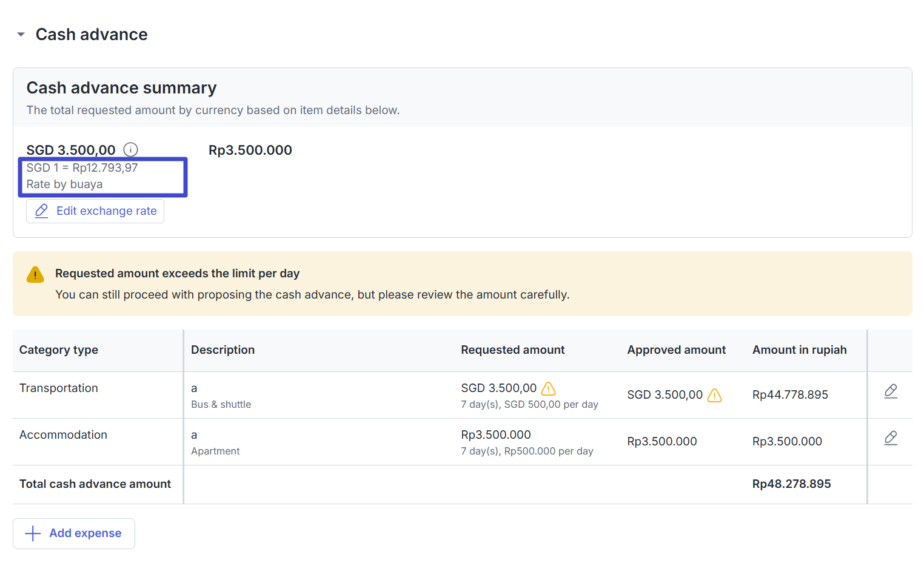924x571 pixels.
Task: Click the Category type column header
Action: coord(59,350)
